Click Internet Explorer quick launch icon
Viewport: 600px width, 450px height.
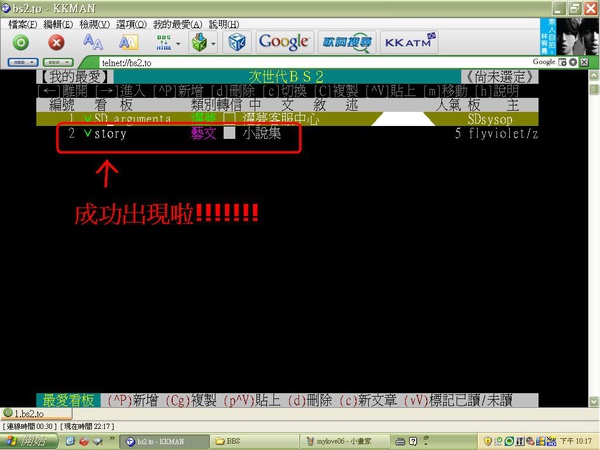(70, 441)
